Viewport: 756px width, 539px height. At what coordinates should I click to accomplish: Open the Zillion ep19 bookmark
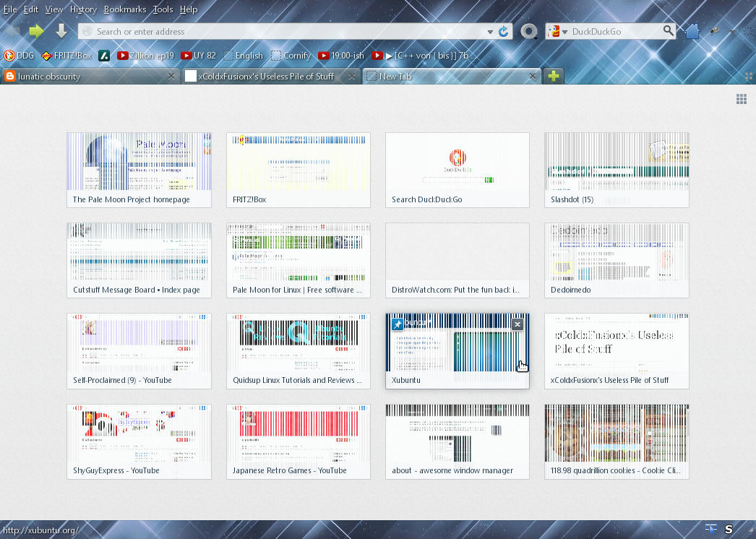pyautogui.click(x=145, y=56)
